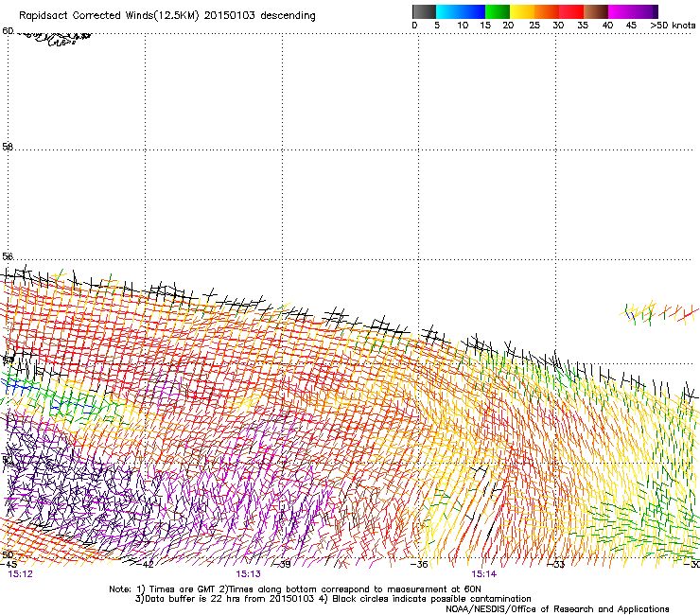Click the gray 0-5 knots color swatch

coord(424,11)
